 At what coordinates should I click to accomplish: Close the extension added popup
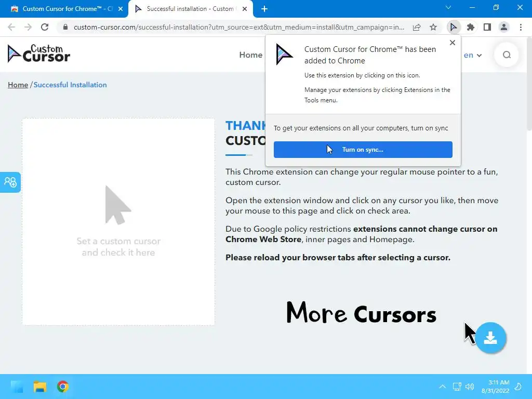pos(453,43)
